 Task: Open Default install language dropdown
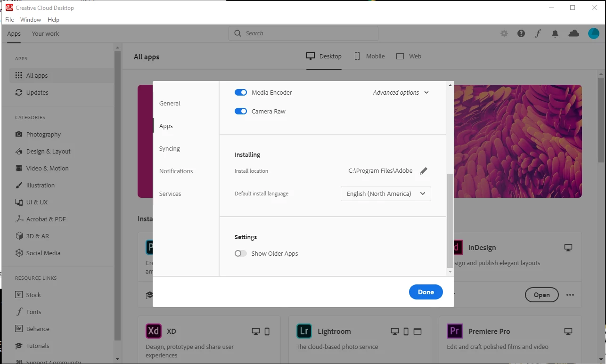386,194
